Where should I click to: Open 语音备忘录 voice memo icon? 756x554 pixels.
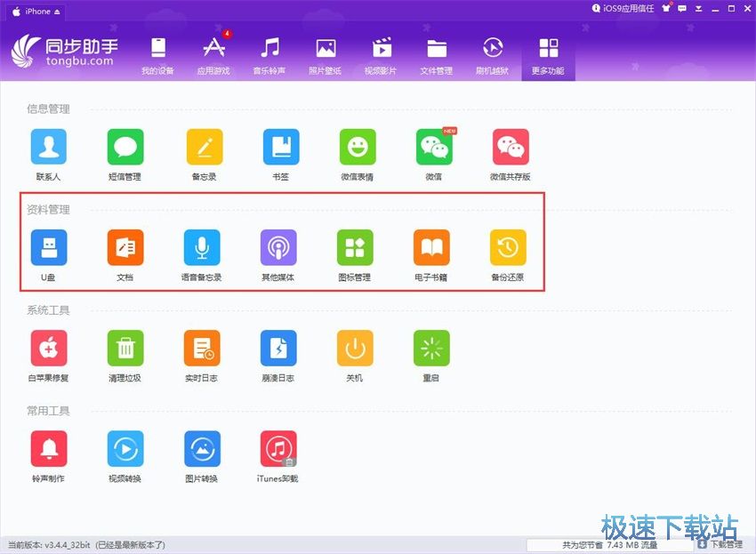[x=202, y=247]
